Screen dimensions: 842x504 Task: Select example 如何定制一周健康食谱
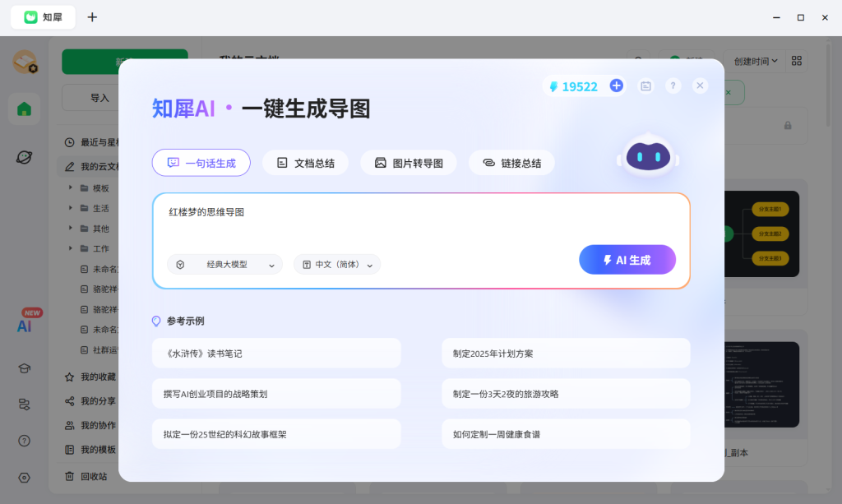[566, 433]
